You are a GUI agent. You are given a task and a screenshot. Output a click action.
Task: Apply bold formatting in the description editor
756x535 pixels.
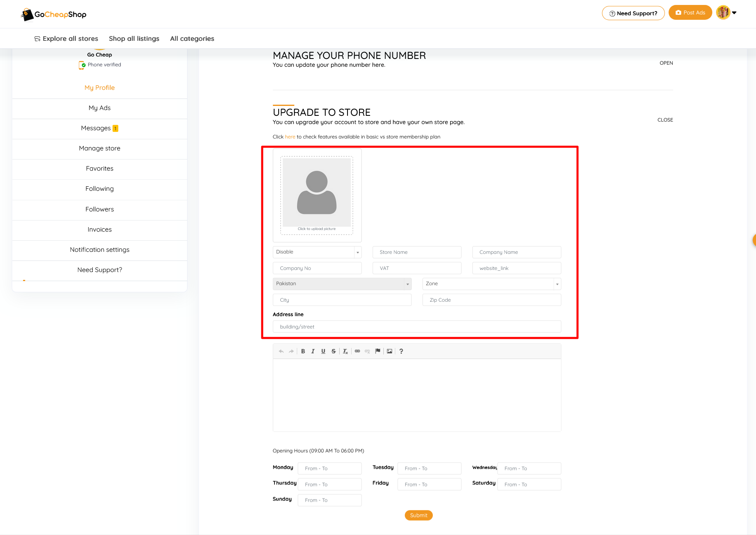coord(303,351)
